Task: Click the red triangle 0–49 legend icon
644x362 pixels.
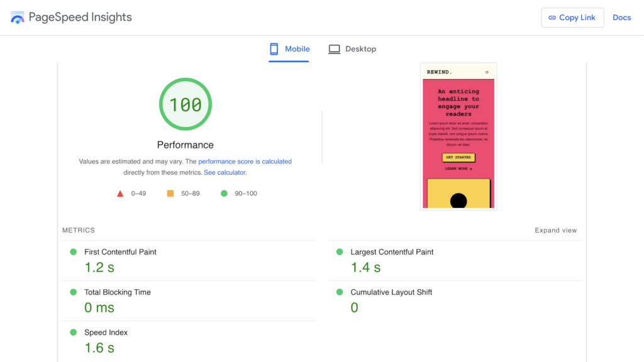Action: pos(120,194)
